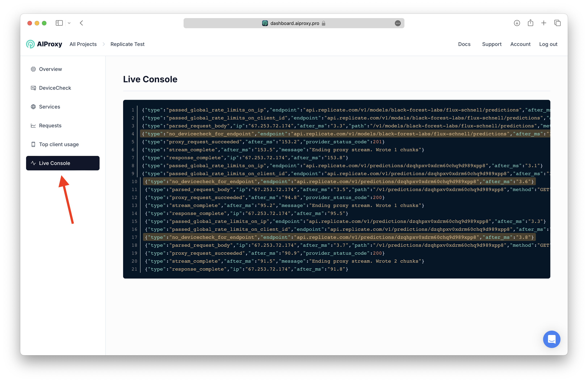
Task: Click line 21 response_complete after 91.8 ms
Action: point(246,269)
